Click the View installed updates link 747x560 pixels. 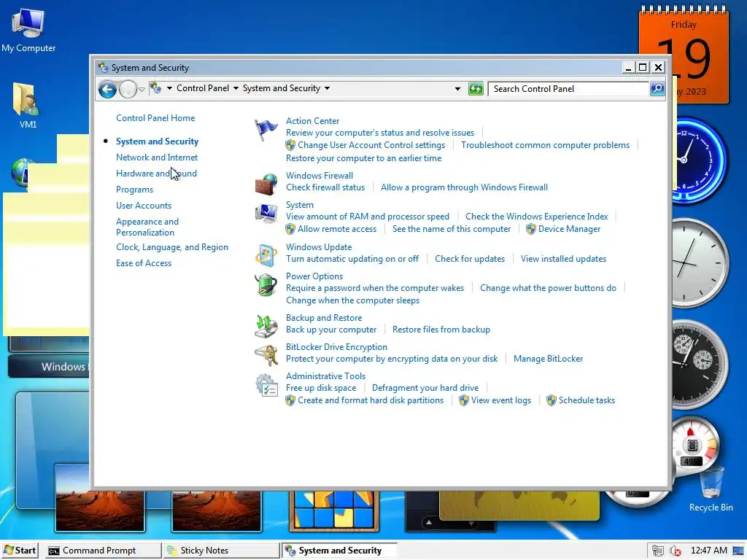point(563,259)
